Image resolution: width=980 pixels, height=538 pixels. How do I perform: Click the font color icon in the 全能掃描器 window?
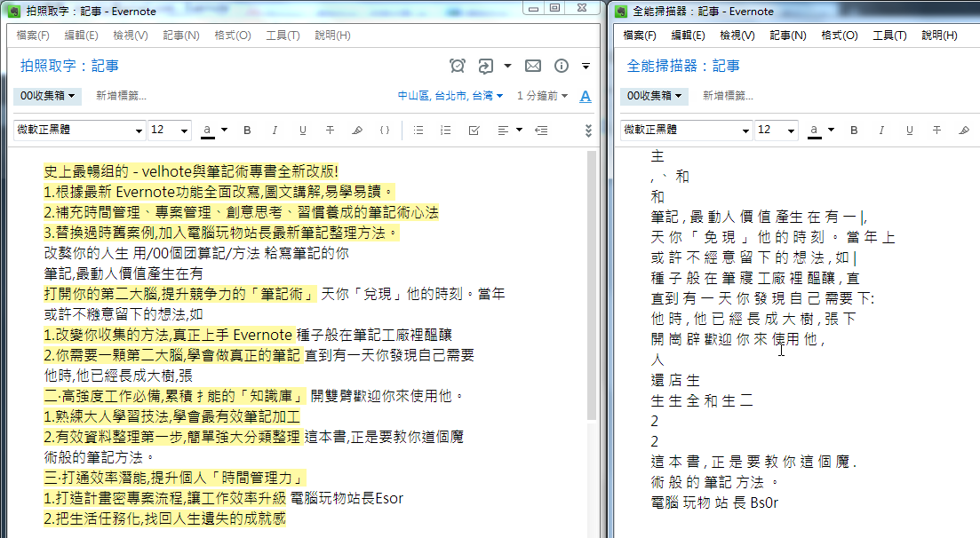tap(815, 130)
